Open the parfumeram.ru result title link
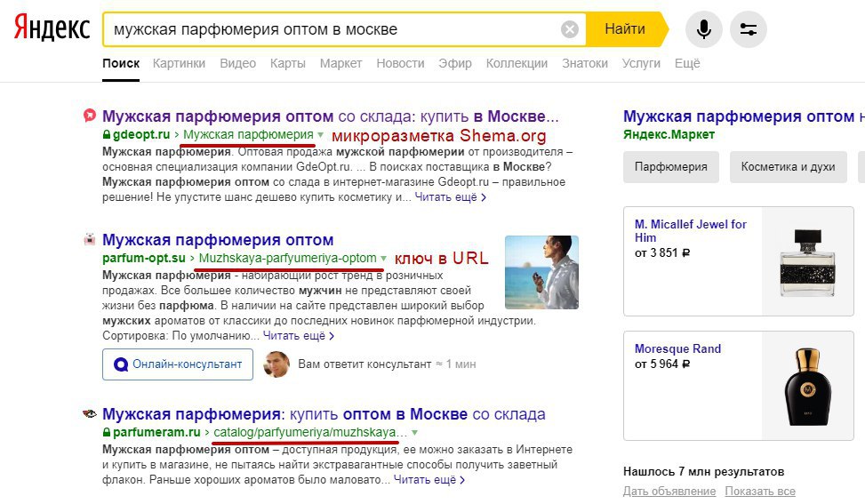The height and width of the screenshot is (504, 865). [x=324, y=414]
